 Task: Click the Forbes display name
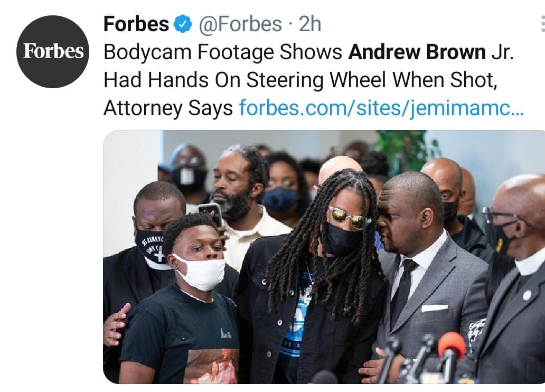pos(136,24)
